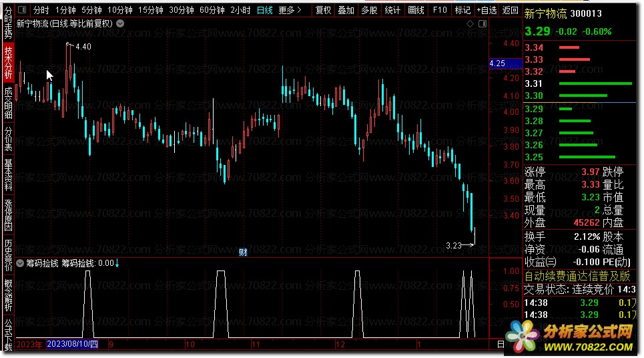Click the 返回 back button

click(510, 10)
